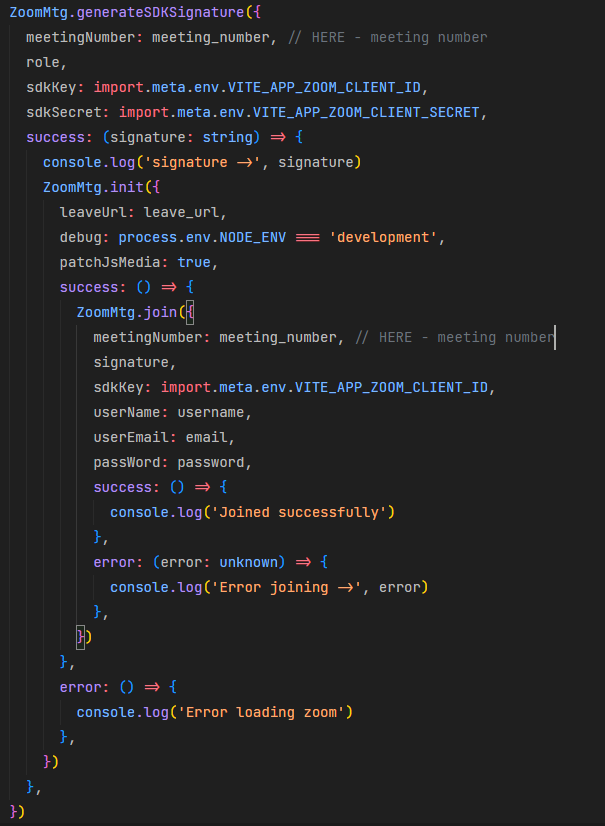The image size is (605, 826).
Task: Click VITE_APP_ZOOM_CLIENT_SECRET variable name
Action: click(x=366, y=112)
